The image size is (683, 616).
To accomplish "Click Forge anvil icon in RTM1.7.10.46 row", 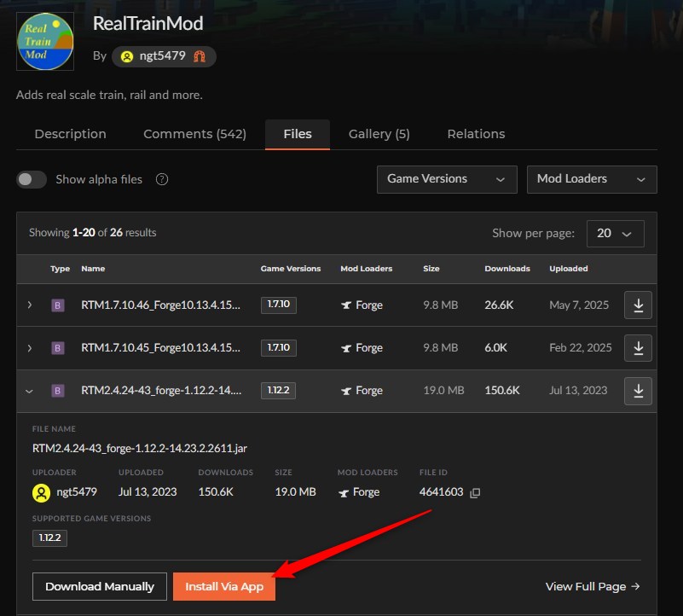I will click(x=346, y=305).
